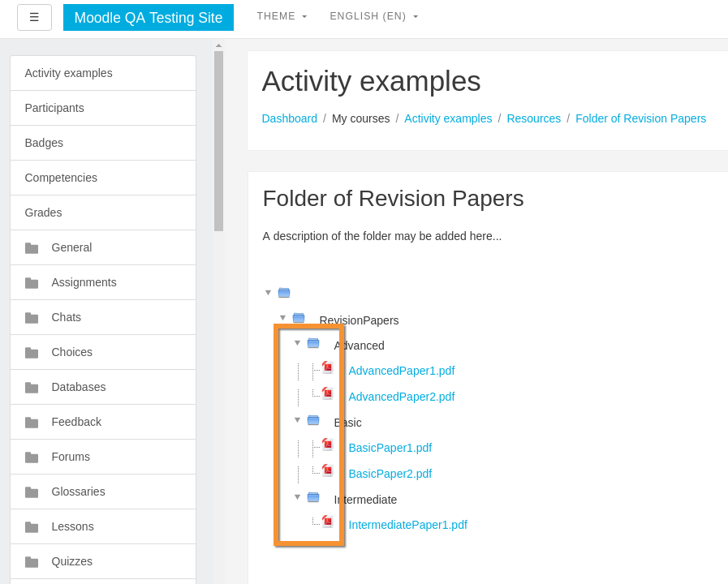Click the Databases section folder icon
728x584 pixels.
point(32,388)
